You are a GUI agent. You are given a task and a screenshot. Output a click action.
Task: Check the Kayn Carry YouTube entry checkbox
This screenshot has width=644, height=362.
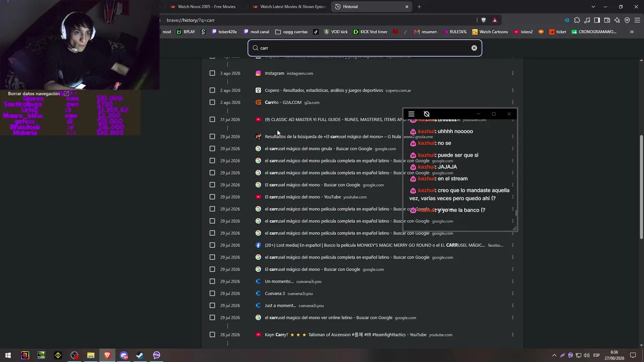pyautogui.click(x=212, y=335)
